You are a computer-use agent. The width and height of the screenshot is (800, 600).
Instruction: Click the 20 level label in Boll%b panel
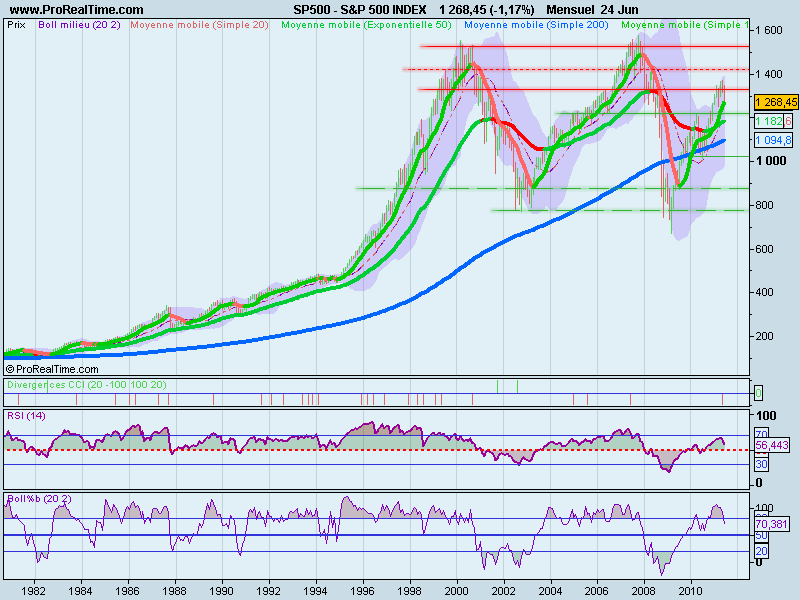(x=761, y=552)
